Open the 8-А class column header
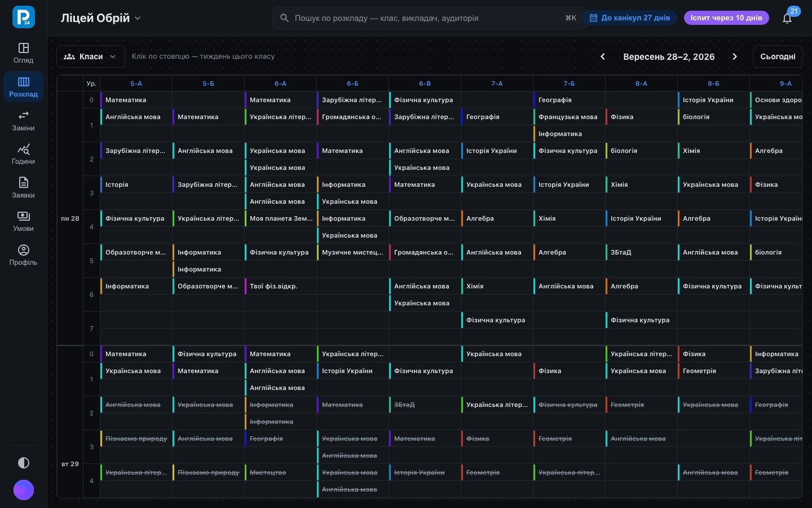This screenshot has height=508, width=812. (x=642, y=84)
